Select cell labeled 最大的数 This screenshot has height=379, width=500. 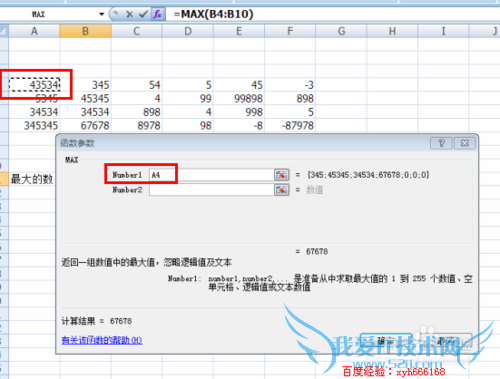pos(32,179)
